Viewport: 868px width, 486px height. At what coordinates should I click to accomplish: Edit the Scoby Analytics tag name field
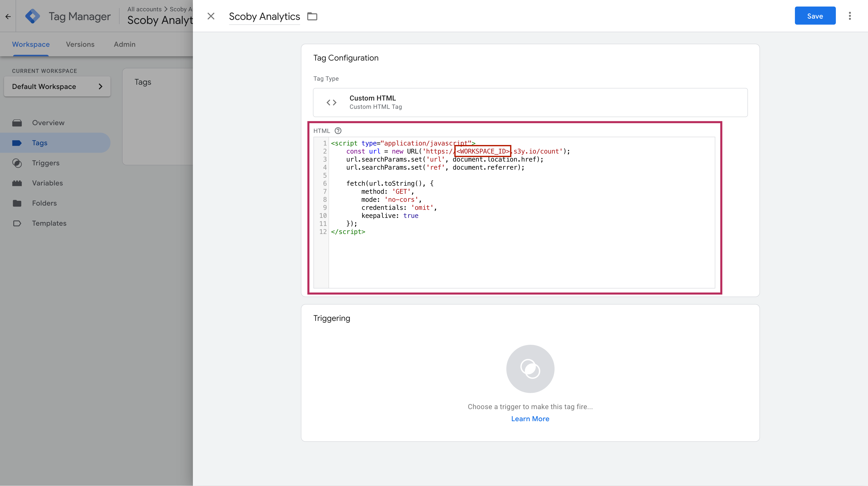coord(264,16)
